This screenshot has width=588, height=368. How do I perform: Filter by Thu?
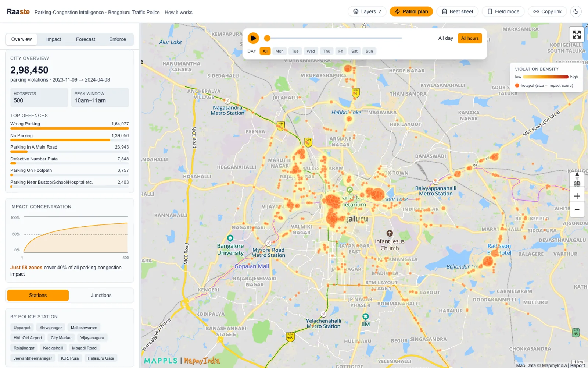(x=327, y=51)
